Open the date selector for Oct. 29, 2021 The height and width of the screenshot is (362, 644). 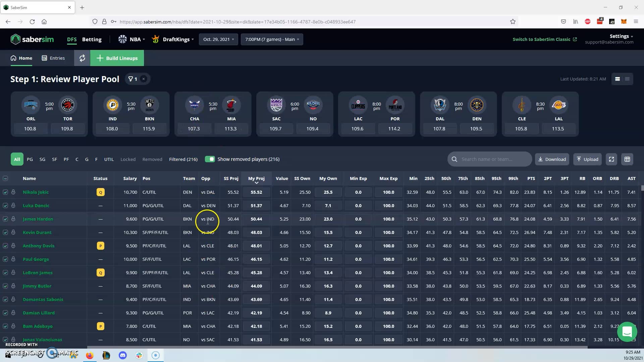pos(218,39)
